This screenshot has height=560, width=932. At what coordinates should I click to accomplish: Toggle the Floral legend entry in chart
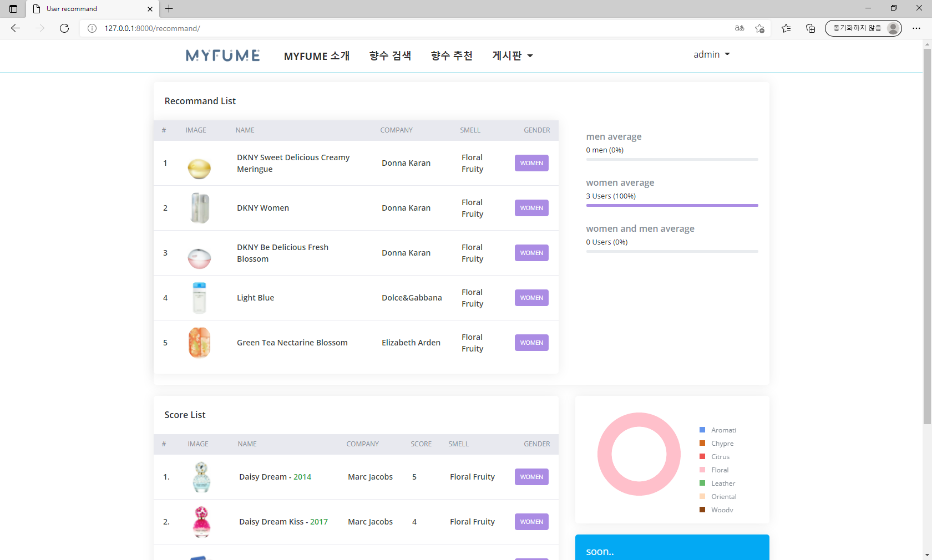click(x=720, y=470)
